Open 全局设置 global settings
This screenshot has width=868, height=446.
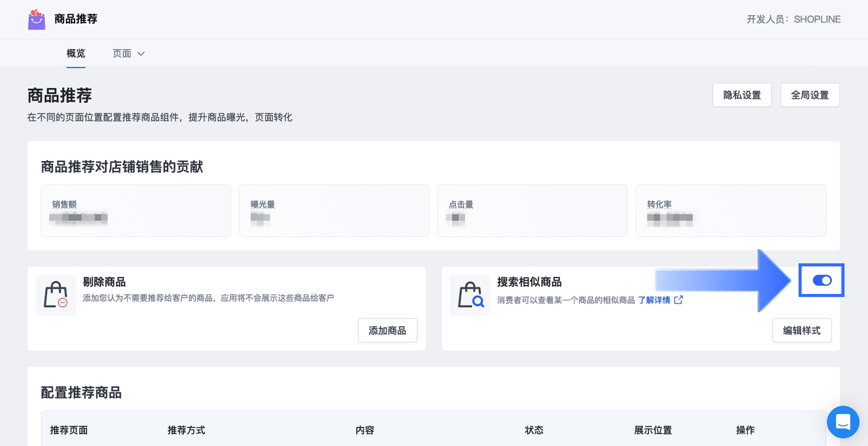click(x=809, y=95)
